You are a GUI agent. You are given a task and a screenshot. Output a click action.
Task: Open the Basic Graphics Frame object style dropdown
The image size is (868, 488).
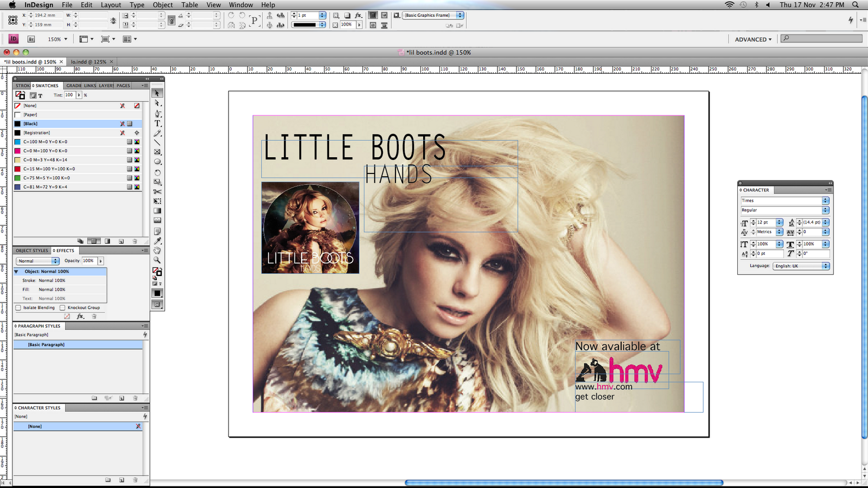click(459, 15)
